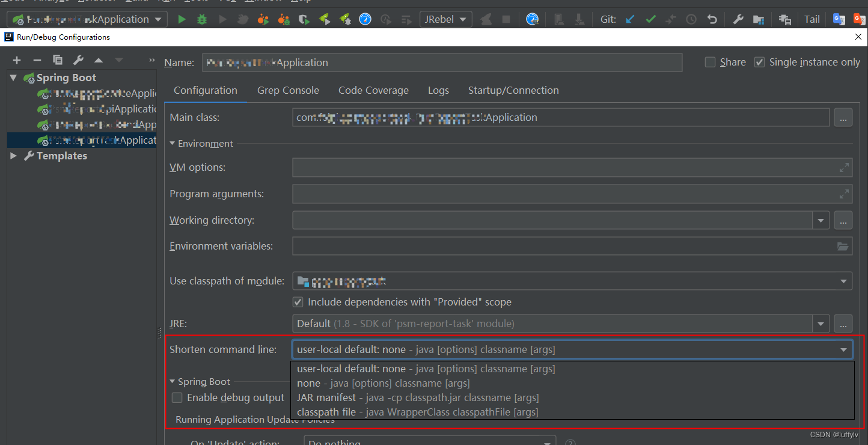Run the application with the green play icon
868x445 pixels.
click(182, 19)
